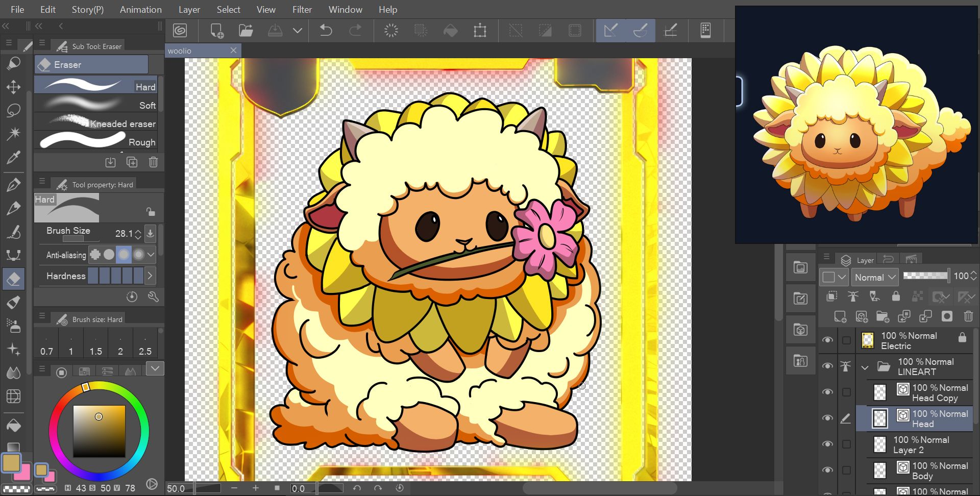Duplicate the selected sub tool
Screen dimensions: 980x496
(x=132, y=162)
